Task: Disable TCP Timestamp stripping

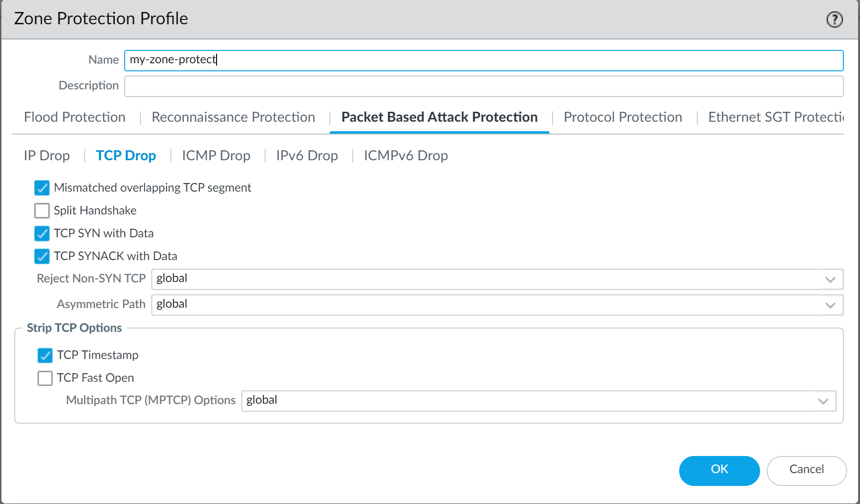Action: (45, 355)
